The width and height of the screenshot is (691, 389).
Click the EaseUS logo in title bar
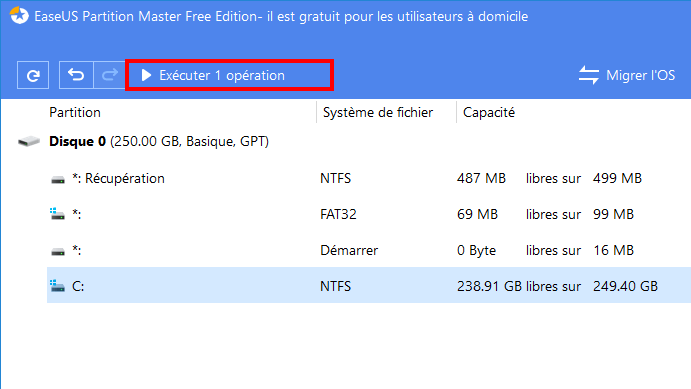pyautogui.click(x=19, y=16)
